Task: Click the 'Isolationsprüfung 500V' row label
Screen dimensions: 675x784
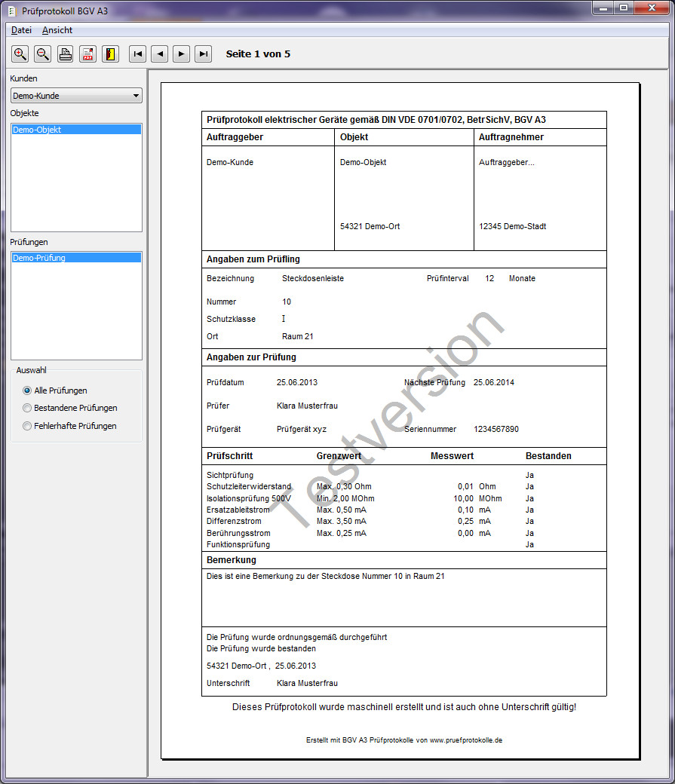Action: pyautogui.click(x=249, y=498)
